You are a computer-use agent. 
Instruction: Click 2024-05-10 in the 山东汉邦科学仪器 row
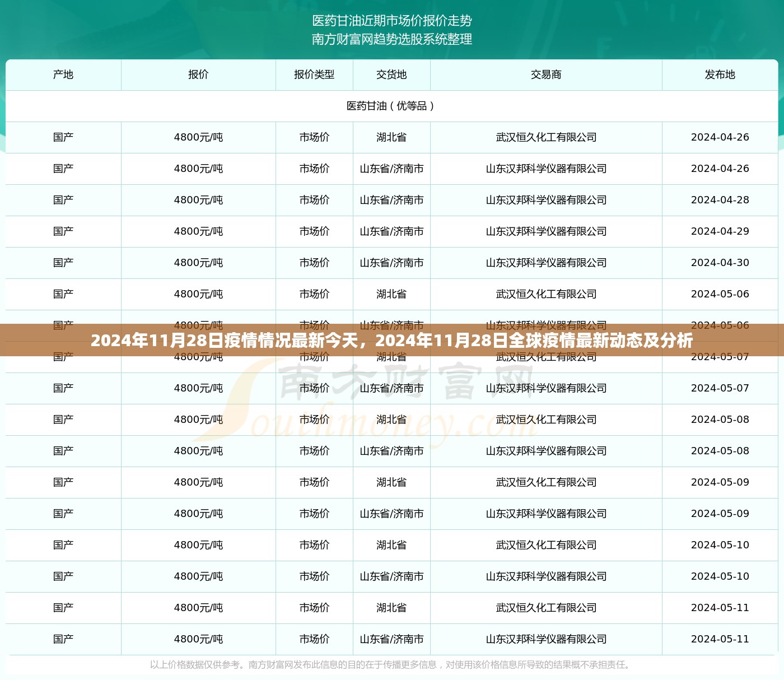tap(720, 576)
